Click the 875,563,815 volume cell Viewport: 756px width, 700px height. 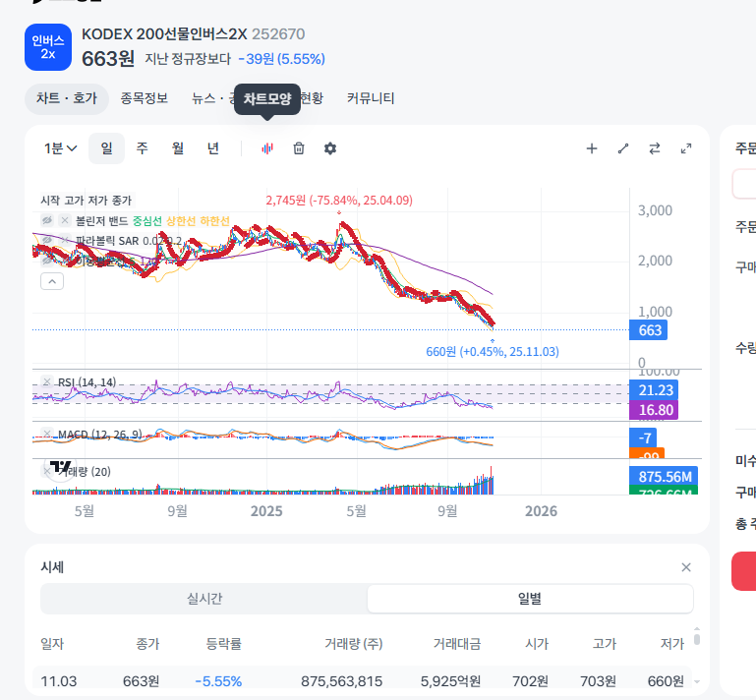click(x=341, y=681)
